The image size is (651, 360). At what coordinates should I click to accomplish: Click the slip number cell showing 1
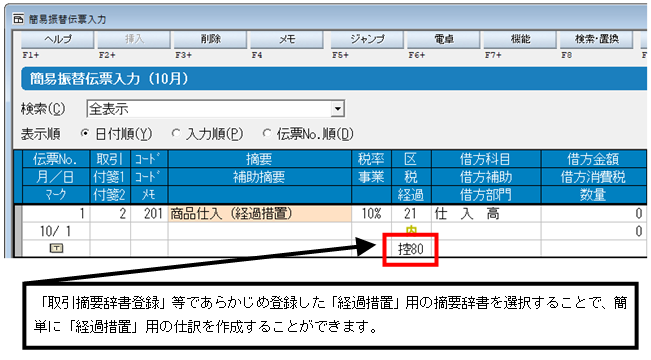coord(56,214)
